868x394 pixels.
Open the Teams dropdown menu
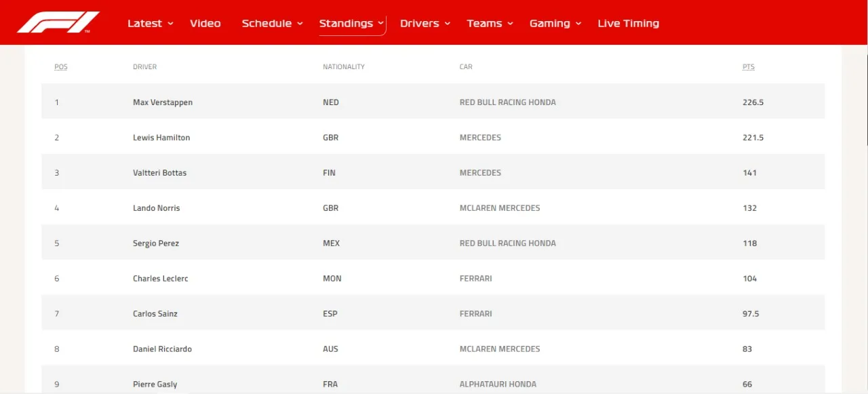click(x=490, y=23)
